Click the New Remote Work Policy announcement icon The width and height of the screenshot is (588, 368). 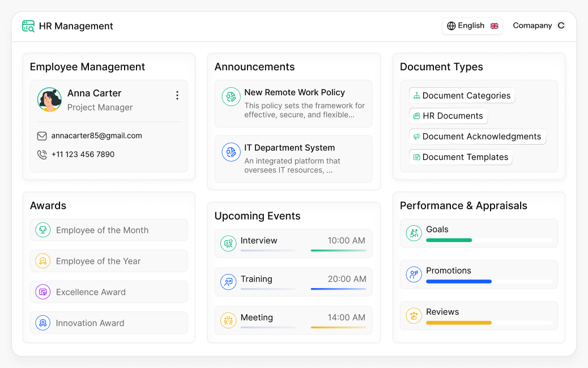[231, 97]
